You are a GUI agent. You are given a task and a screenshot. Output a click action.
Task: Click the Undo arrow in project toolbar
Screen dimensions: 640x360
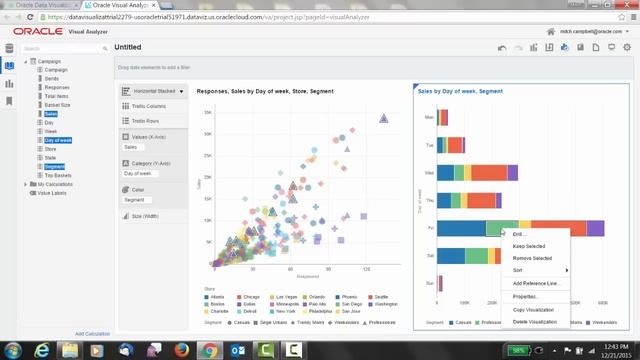coord(502,48)
